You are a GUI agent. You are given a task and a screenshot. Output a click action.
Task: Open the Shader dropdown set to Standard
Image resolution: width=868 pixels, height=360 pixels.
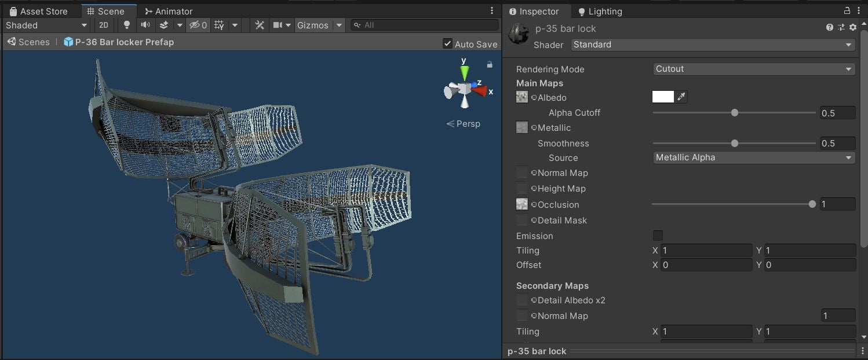[713, 45]
